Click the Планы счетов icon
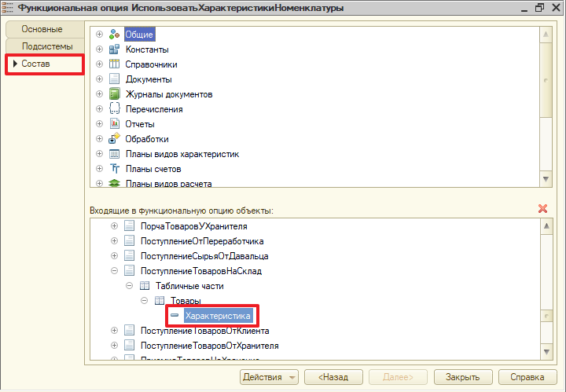566x392 pixels. tap(114, 169)
